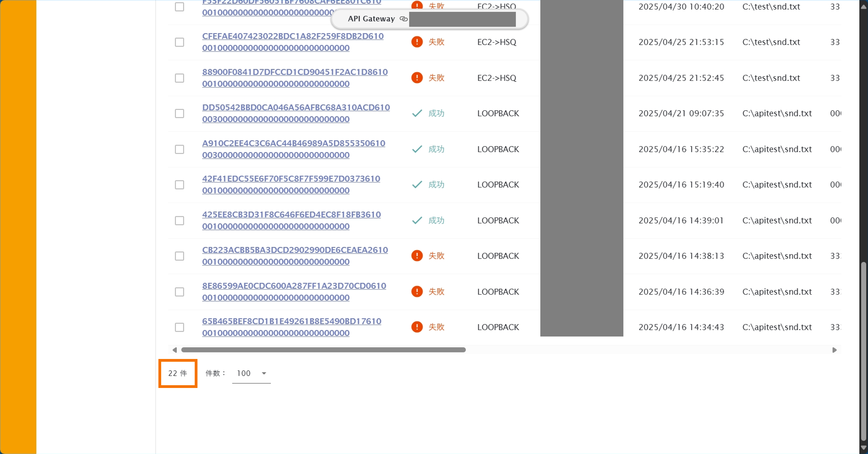Screen dimensions: 868x454
Task: Check the checkbox beside the 65B465 entry
Action: pos(180,327)
